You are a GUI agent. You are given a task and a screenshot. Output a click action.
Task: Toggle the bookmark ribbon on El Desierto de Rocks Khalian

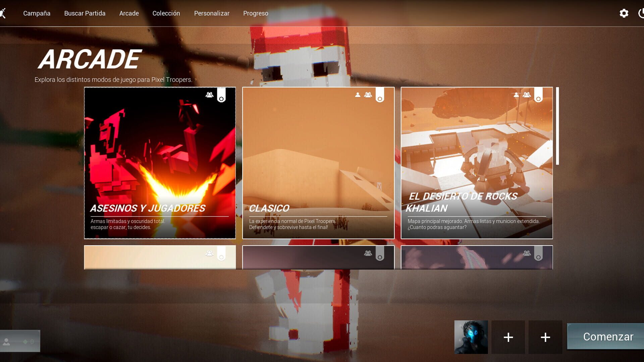538,95
